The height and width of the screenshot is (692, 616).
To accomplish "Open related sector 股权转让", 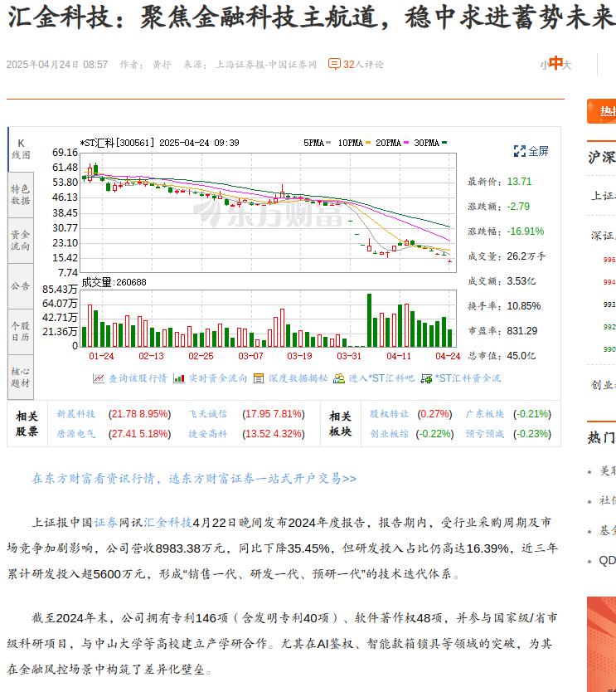I will 390,414.
